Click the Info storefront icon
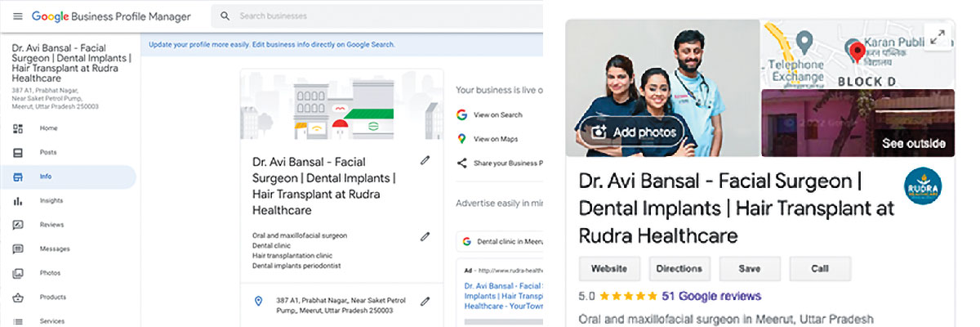 coord(18,177)
